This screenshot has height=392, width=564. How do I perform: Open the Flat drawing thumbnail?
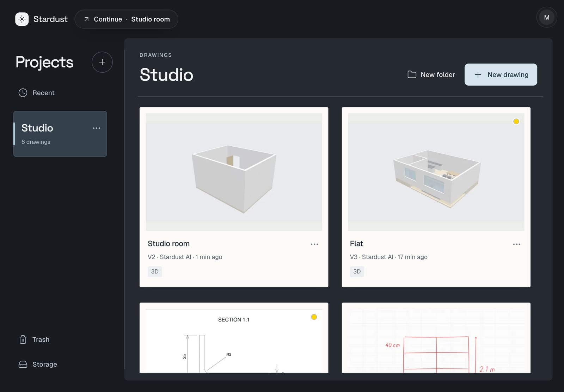[436, 172]
